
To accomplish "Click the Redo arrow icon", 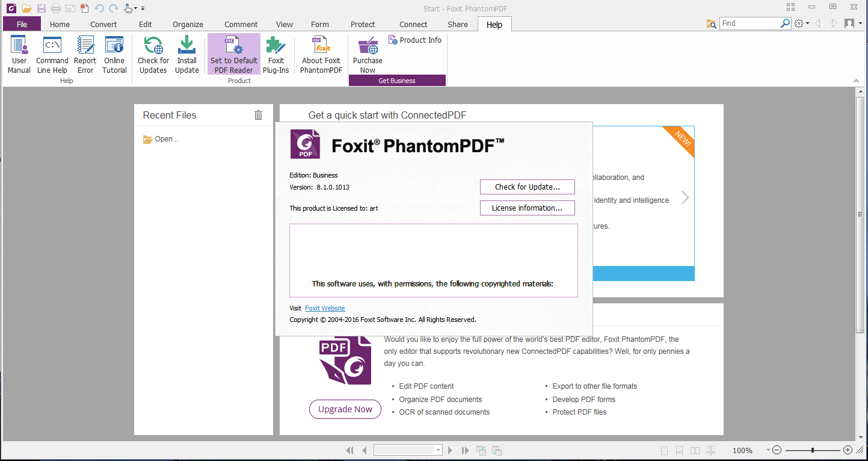I will click(114, 8).
